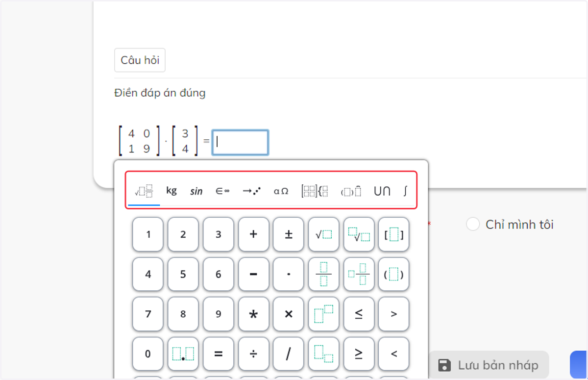This screenshot has height=380, width=588.
Task: Insert the division ÷ sign
Action: pos(254,354)
